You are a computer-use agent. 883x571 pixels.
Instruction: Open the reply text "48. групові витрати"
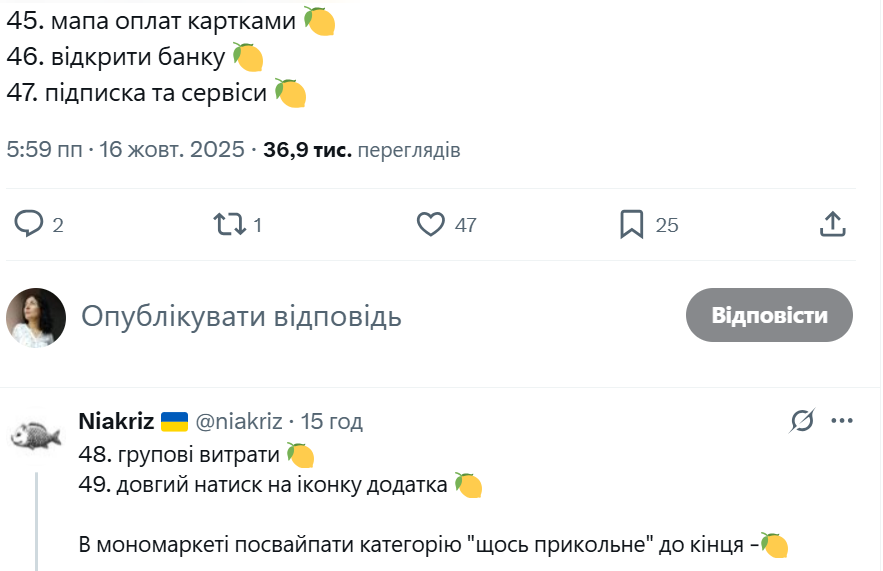180,455
